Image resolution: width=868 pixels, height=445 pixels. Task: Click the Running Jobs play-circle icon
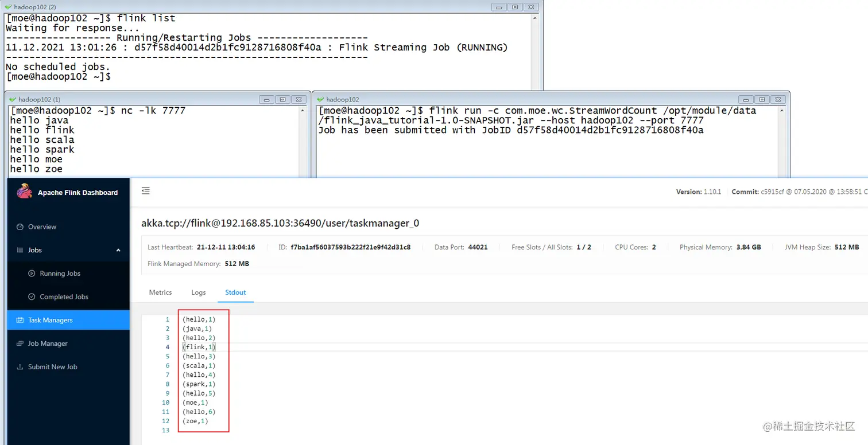tap(32, 274)
